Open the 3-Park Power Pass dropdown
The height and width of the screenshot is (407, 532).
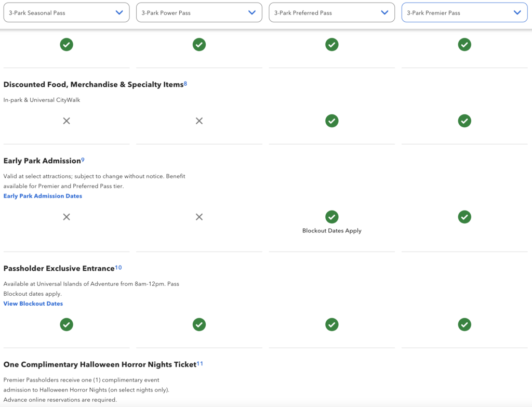pyautogui.click(x=199, y=12)
